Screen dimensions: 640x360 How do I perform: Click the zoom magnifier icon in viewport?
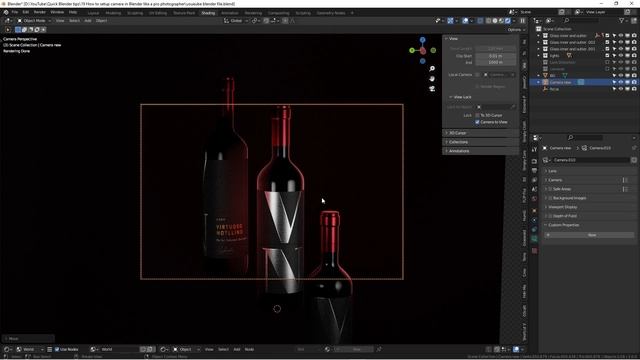point(432,69)
